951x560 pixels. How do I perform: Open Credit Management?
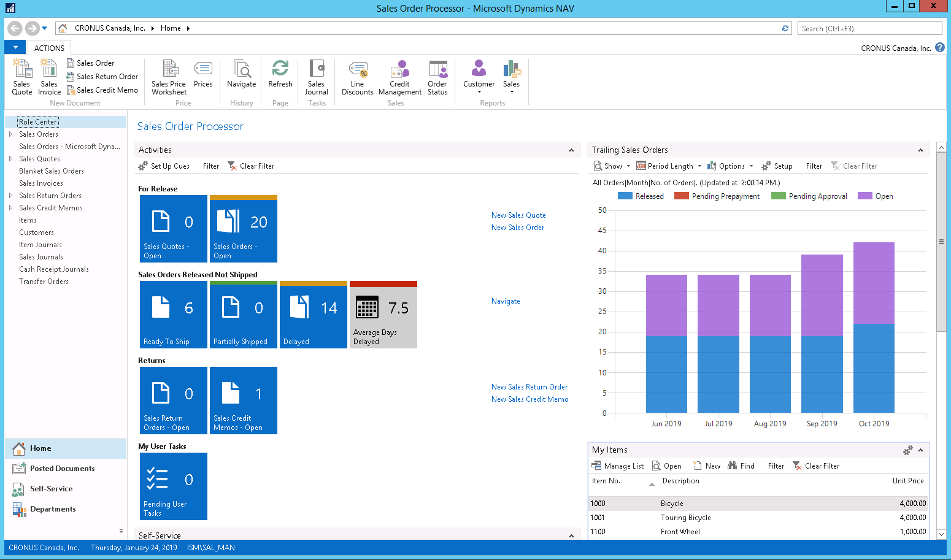click(400, 77)
